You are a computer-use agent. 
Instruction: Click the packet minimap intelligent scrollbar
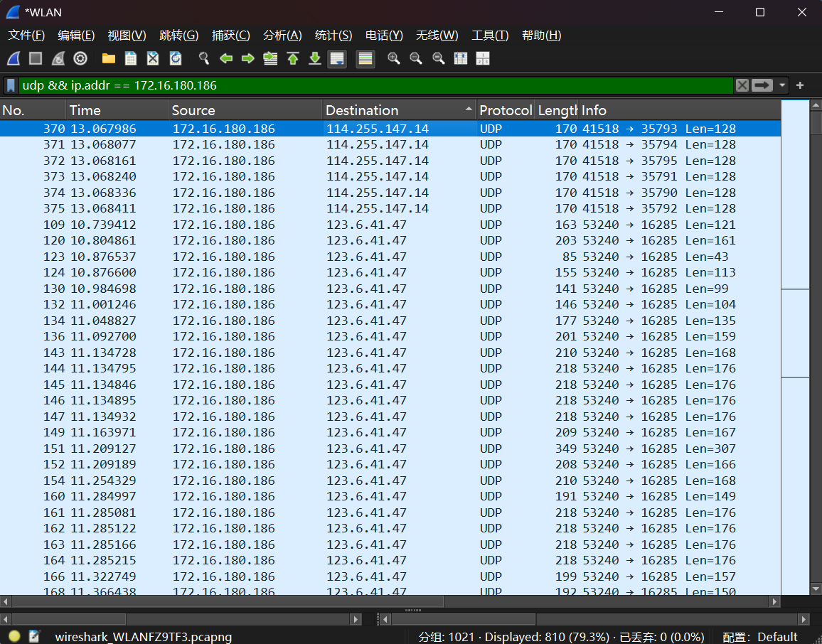(x=795, y=348)
